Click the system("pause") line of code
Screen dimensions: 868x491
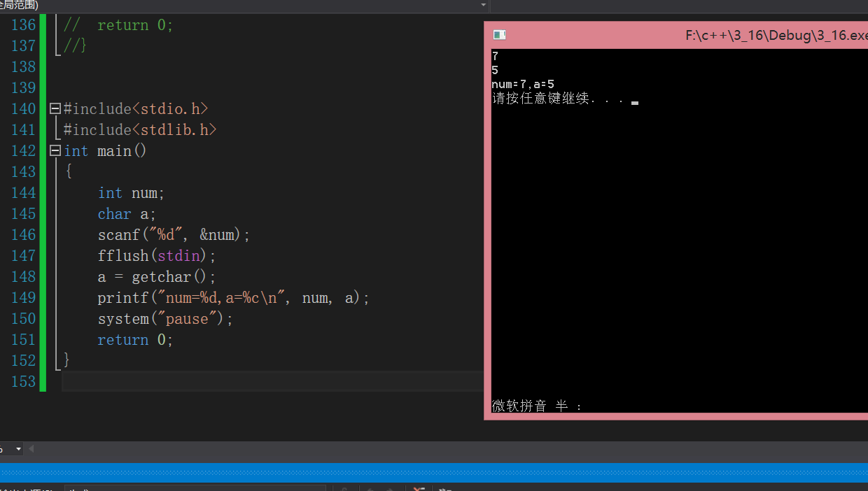(165, 319)
